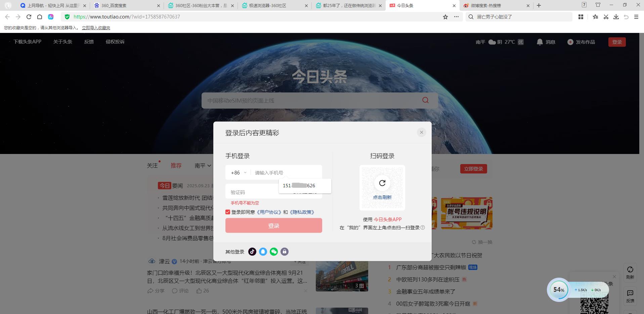644x314 pixels.
Task: Open password login via lock icon
Action: (x=284, y=251)
